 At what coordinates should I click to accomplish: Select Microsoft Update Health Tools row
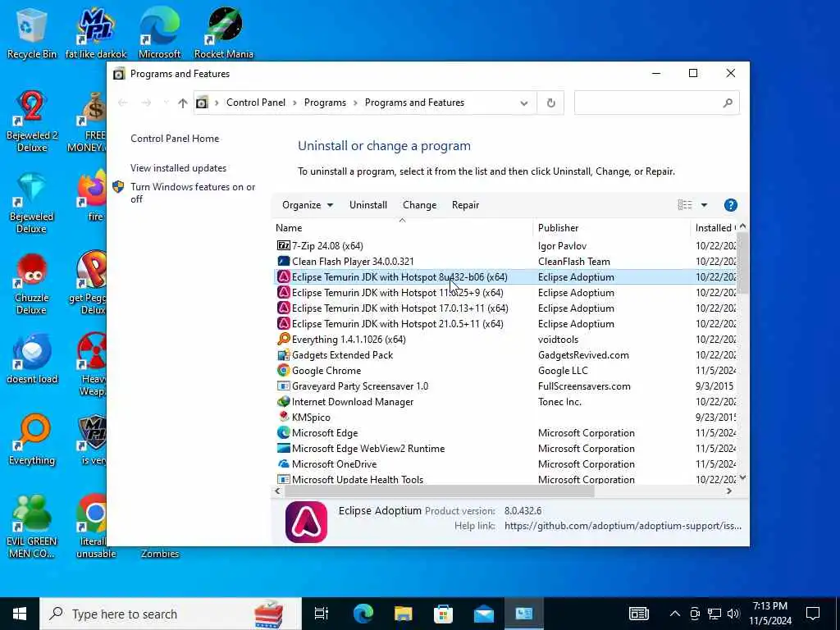[x=505, y=479]
